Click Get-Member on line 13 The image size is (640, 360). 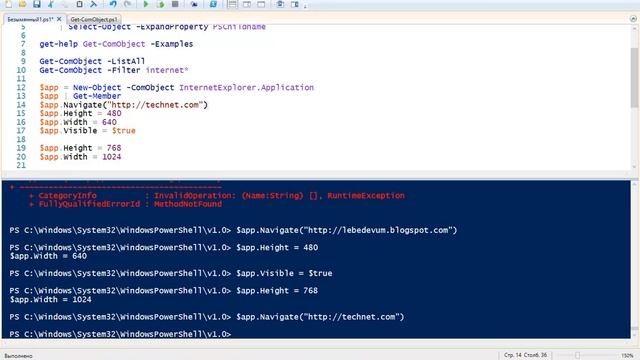point(97,96)
